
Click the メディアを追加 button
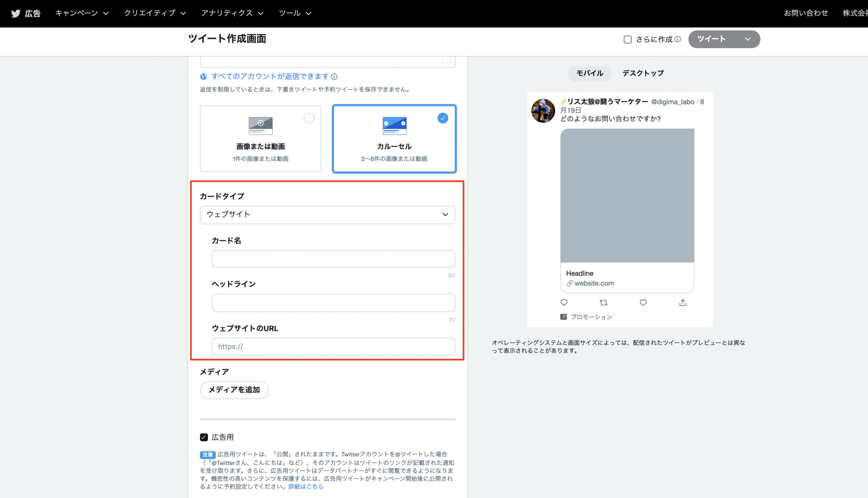coord(234,390)
